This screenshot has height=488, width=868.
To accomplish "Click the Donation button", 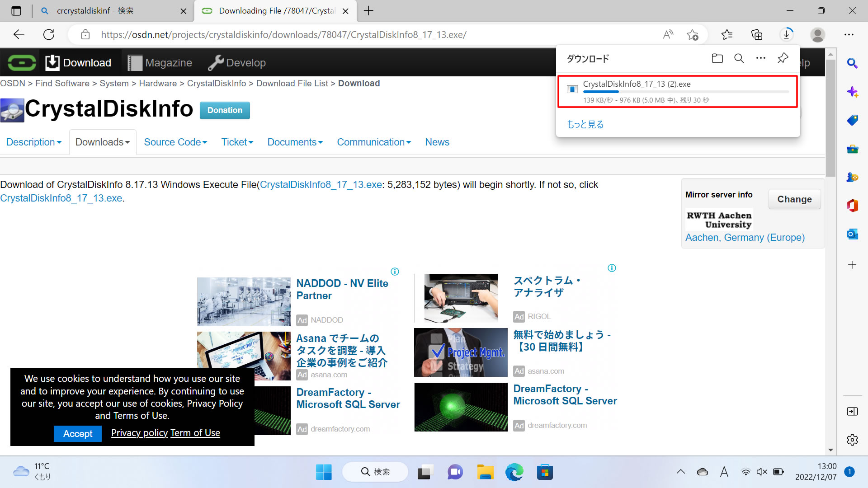I will (225, 110).
